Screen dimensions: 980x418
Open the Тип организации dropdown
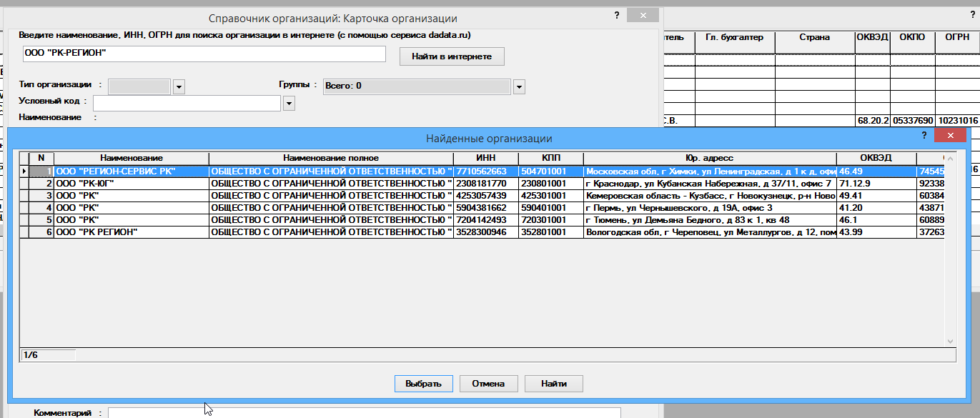[x=179, y=86]
